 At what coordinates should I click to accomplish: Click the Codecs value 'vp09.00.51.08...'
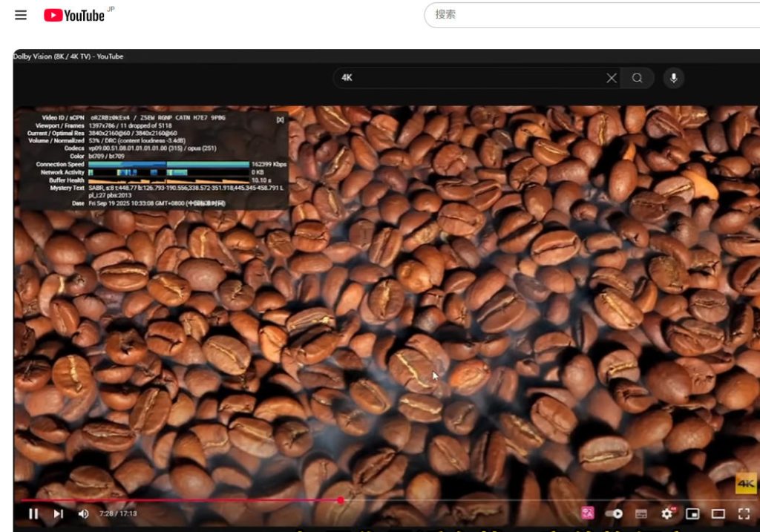(152, 148)
